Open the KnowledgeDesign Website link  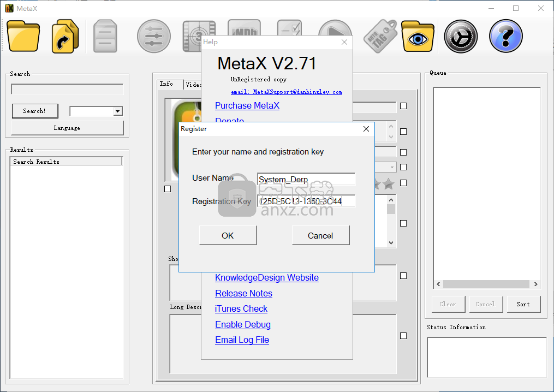(267, 278)
